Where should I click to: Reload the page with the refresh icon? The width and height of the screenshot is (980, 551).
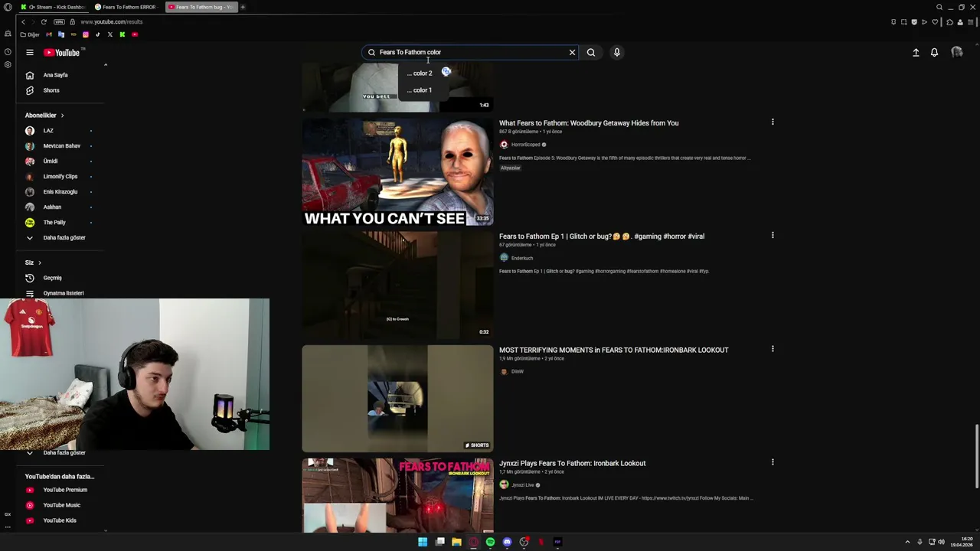(44, 21)
